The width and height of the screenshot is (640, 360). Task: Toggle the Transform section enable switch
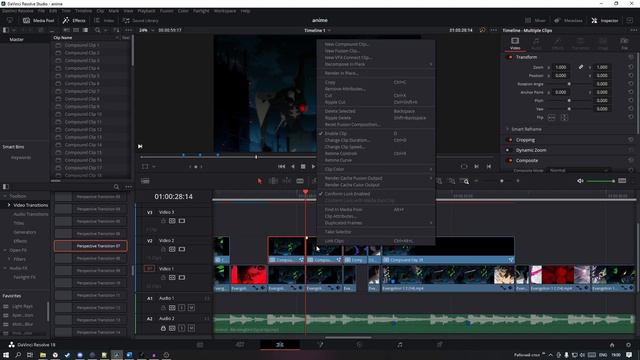point(510,57)
